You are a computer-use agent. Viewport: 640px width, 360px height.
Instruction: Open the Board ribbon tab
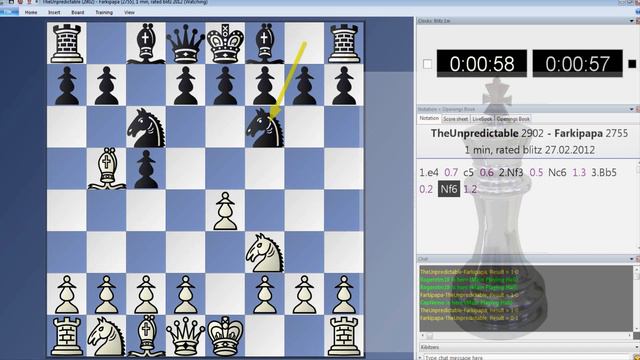coord(78,13)
